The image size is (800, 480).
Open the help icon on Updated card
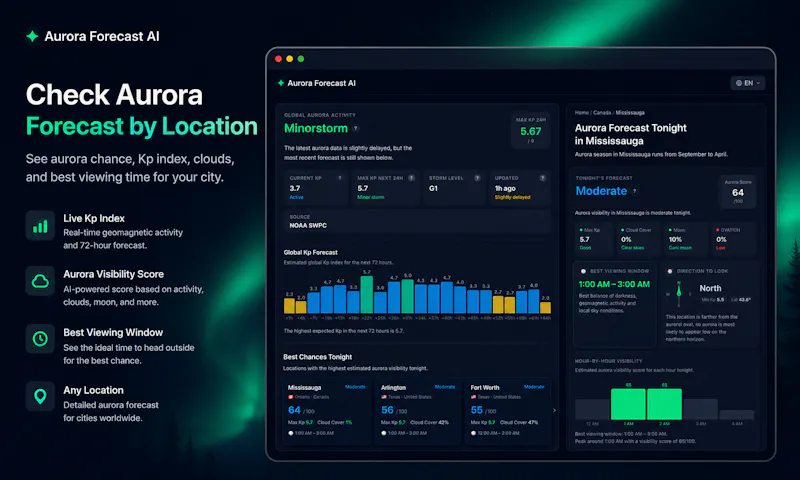point(542,178)
